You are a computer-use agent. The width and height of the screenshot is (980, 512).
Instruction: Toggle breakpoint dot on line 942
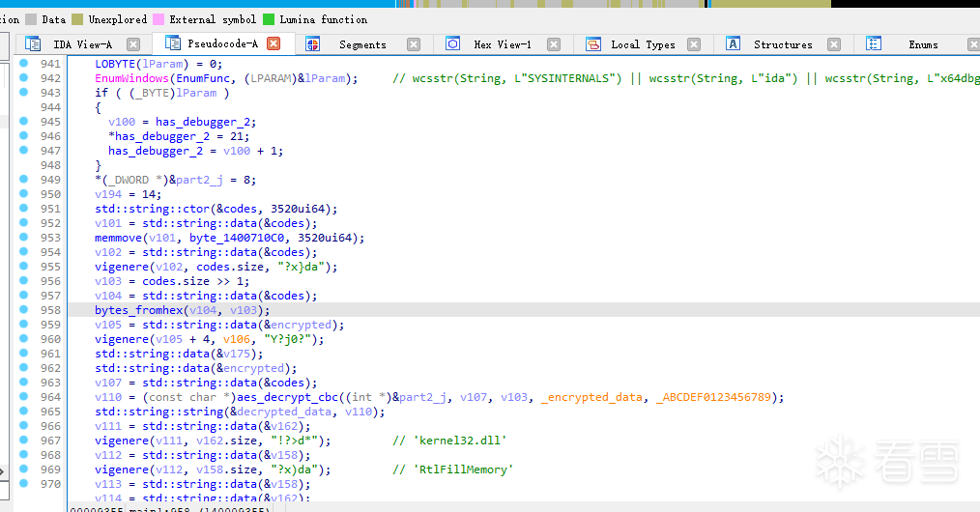coord(23,77)
